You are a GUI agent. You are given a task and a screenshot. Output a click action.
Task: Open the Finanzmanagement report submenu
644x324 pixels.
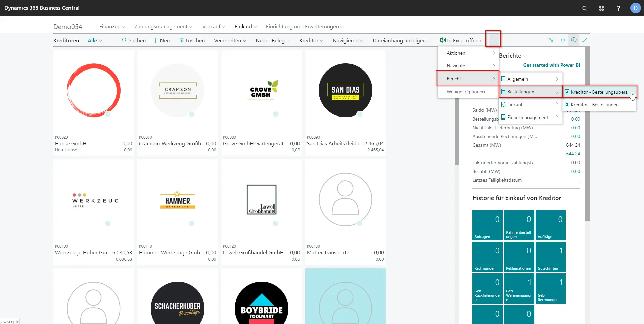[x=531, y=117]
